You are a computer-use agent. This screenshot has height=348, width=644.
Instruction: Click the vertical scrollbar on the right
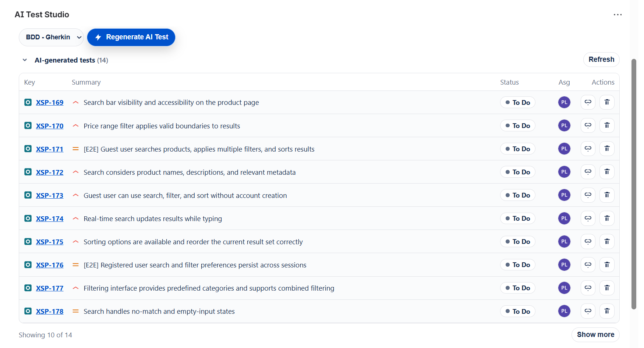[634, 184]
